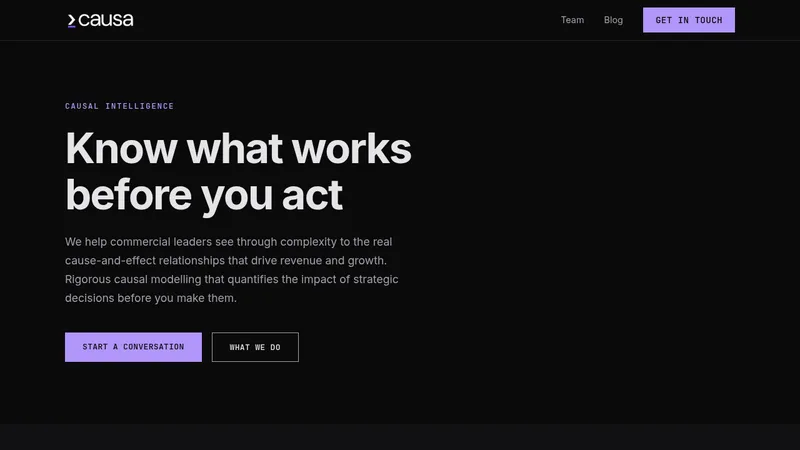Open the Blog link in navigation
Viewport: 800px width, 450px height.
point(613,20)
